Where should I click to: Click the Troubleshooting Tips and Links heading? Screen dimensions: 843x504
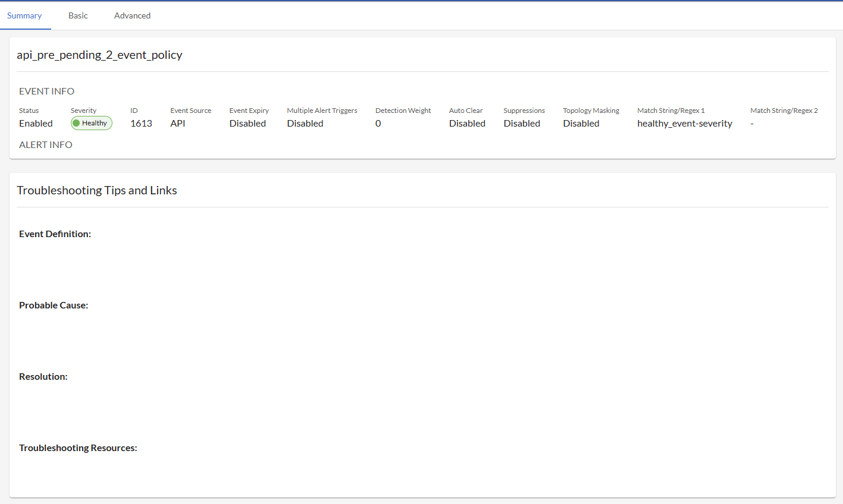[x=97, y=190]
